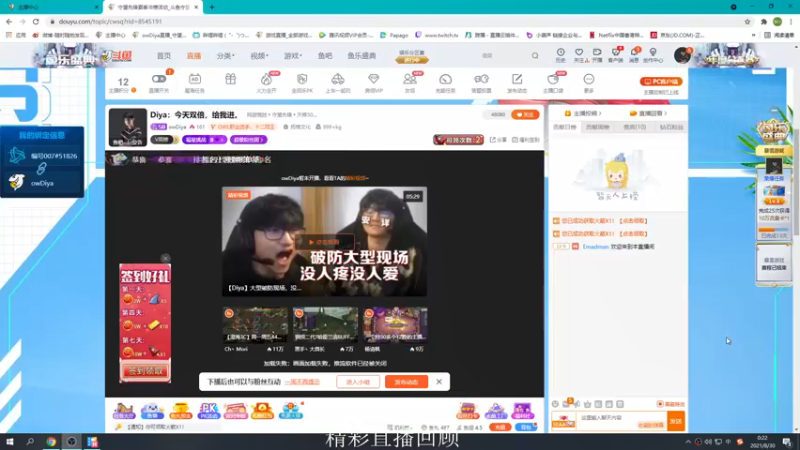This screenshot has width=800, height=450.
Task: Click the Chrome address bar URL
Action: tap(110, 21)
